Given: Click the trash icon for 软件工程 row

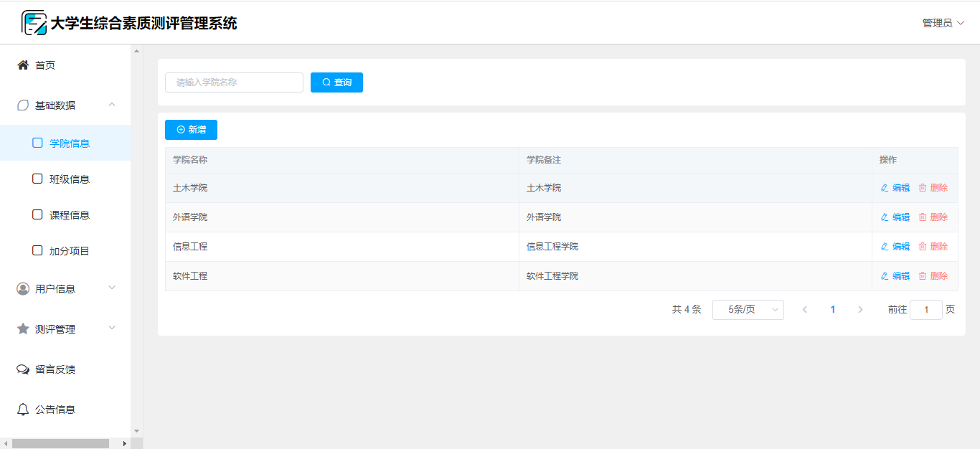Looking at the screenshot, I should (923, 276).
